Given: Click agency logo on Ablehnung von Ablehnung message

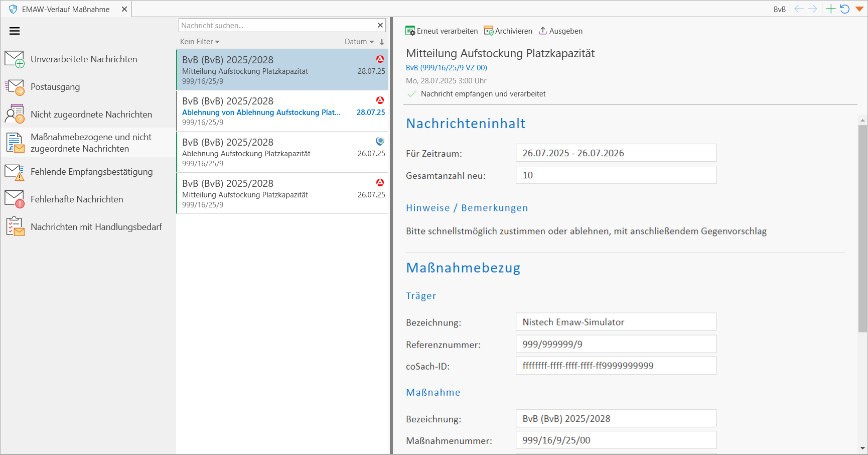Looking at the screenshot, I should point(380,100).
